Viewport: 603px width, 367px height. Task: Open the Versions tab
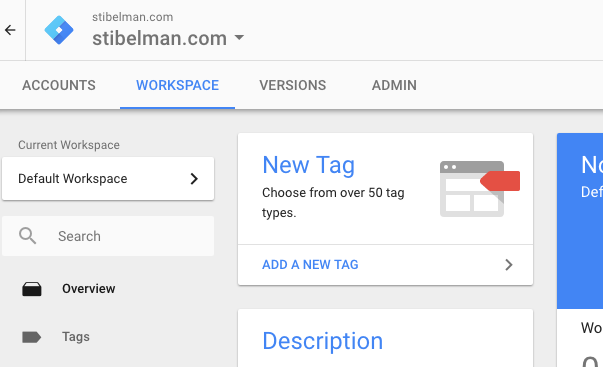(x=292, y=85)
